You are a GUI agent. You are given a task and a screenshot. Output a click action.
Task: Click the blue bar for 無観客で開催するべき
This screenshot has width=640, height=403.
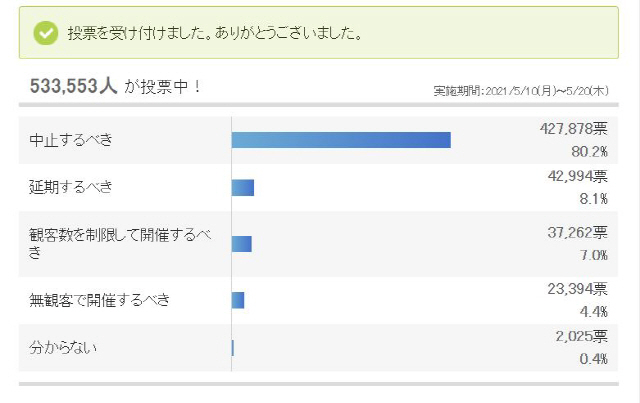coord(238,300)
